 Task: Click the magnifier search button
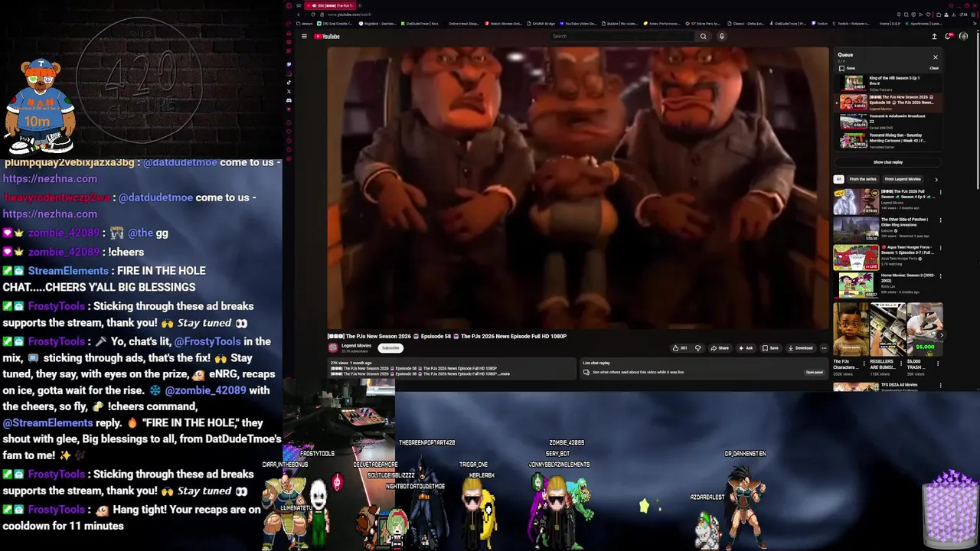coord(703,36)
